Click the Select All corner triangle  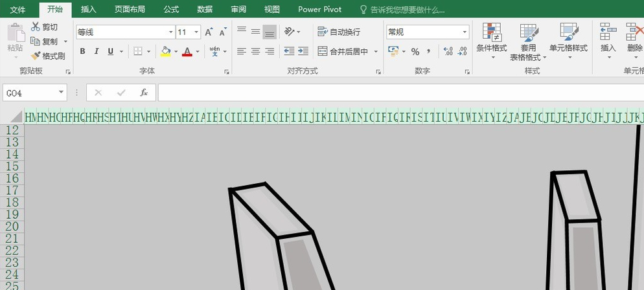[16, 117]
